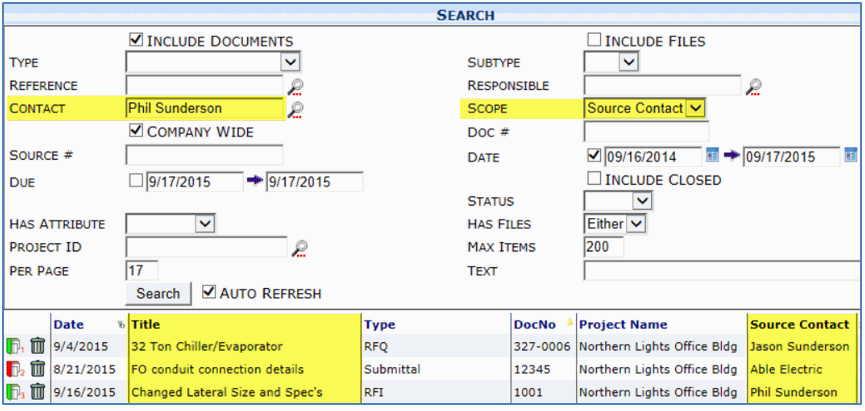Click title FO conduit connection details
Viewport: 865px width, 411px height.
pyautogui.click(x=217, y=369)
